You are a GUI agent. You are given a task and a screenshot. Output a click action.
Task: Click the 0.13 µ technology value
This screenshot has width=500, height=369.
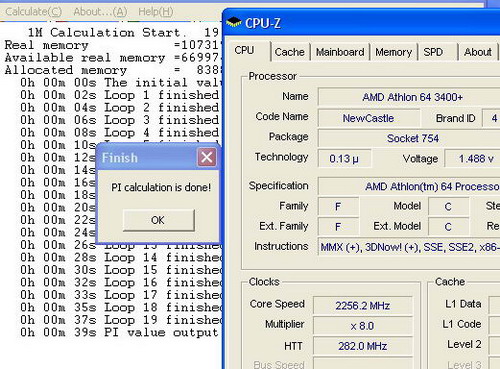coord(344,159)
